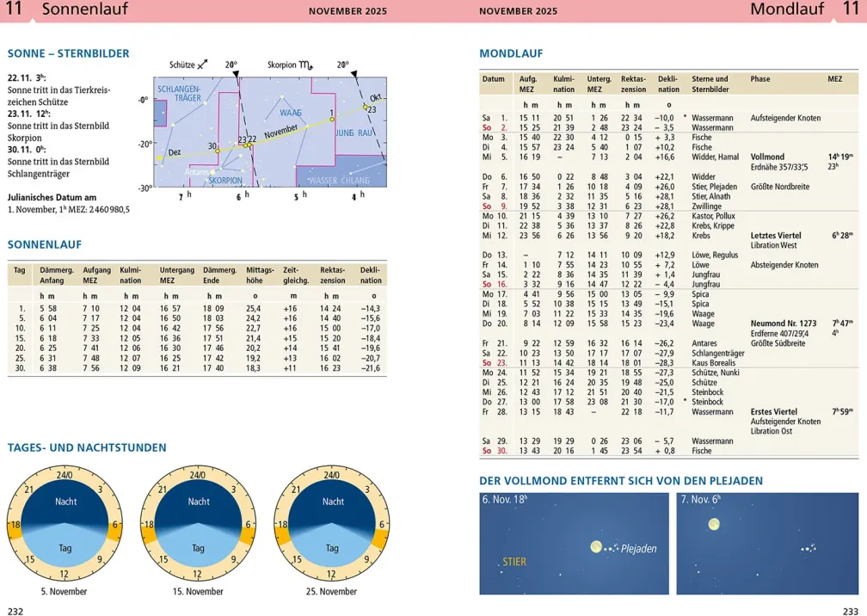Screen dimensions: 867x616
Task: Click the Sterne und Sternbilder column header
Action: [710, 84]
